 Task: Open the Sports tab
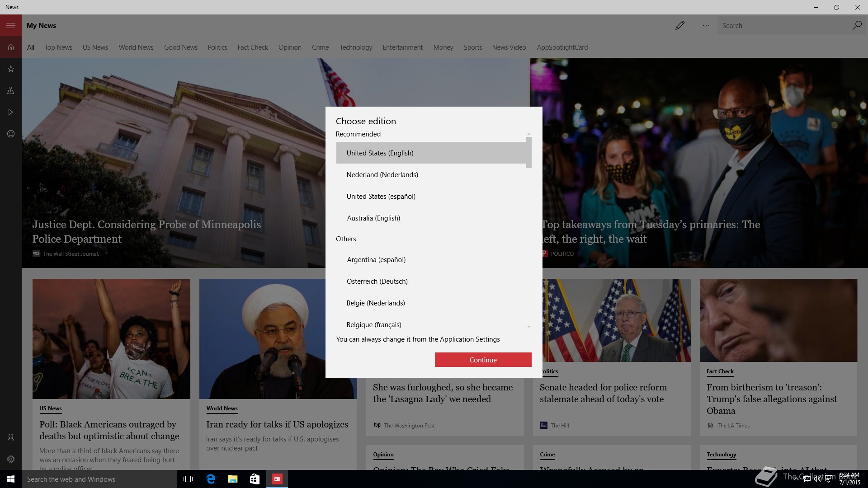click(x=472, y=47)
